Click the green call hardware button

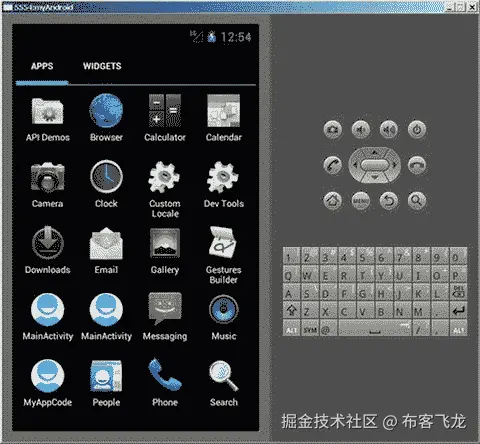(x=333, y=165)
